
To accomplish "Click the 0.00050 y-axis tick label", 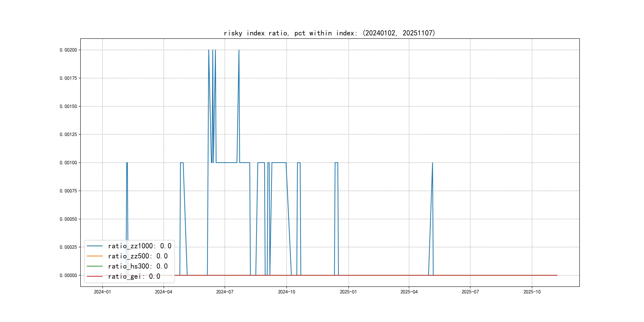I will tap(68, 219).
